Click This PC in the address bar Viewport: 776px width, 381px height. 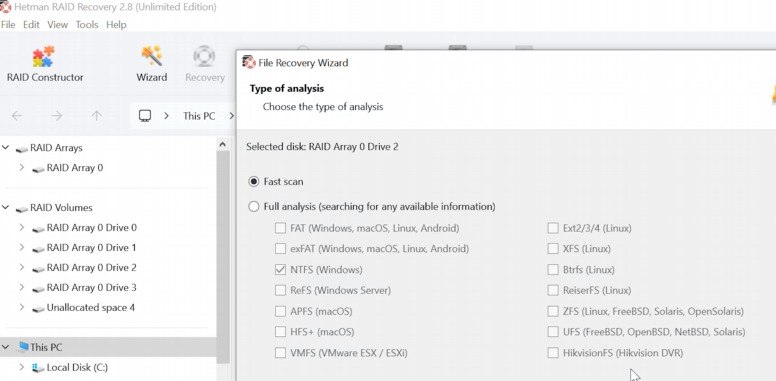[199, 116]
